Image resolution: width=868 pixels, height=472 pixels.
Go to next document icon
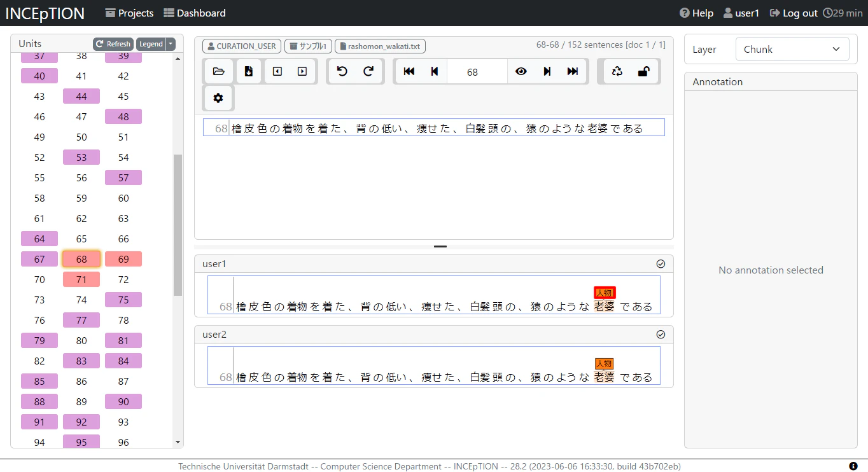click(x=302, y=71)
